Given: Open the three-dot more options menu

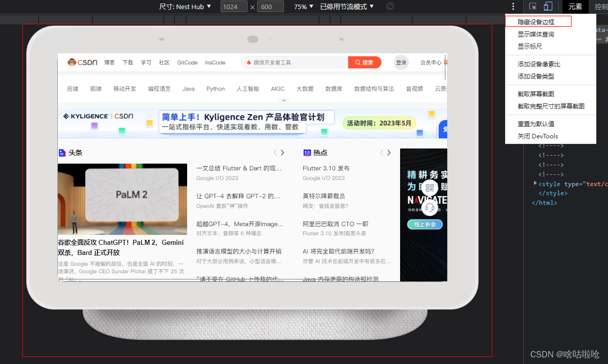Looking at the screenshot, I should [513, 6].
